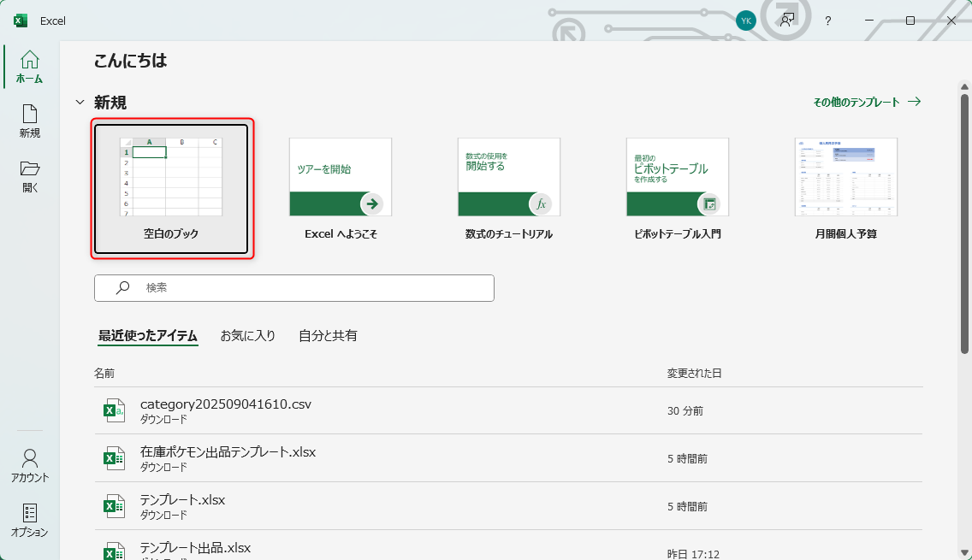
Task: Click the 在庫ポケモン出品テンプレート.xlsx file icon
Action: [114, 457]
